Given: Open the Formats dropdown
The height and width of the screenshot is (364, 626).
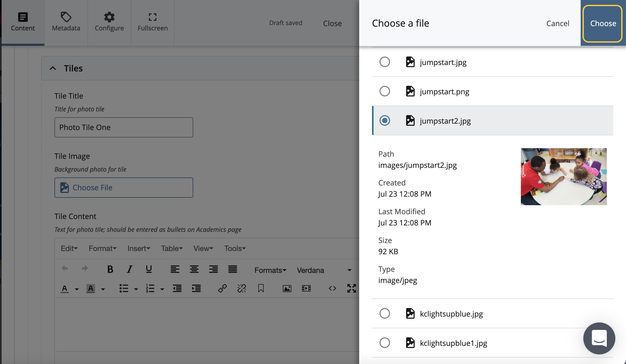Looking at the screenshot, I should tap(270, 270).
